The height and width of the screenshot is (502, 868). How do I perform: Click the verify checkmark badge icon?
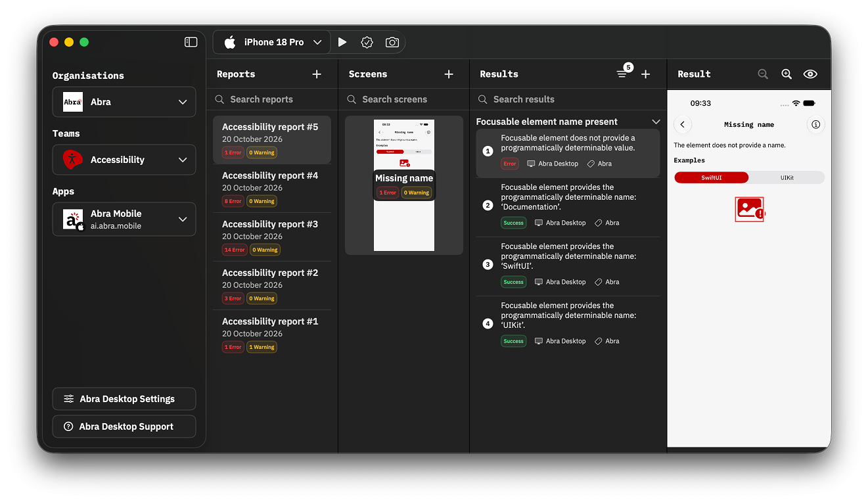[367, 42]
